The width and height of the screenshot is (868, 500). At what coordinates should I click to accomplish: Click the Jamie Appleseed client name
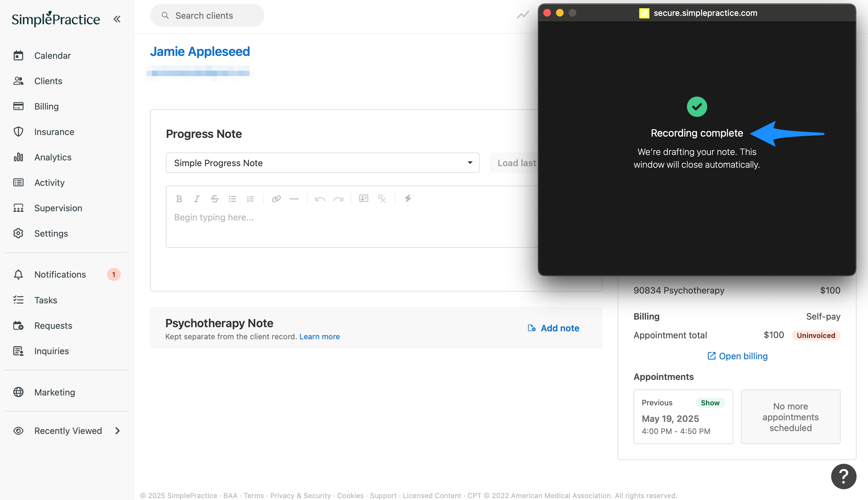(x=200, y=51)
